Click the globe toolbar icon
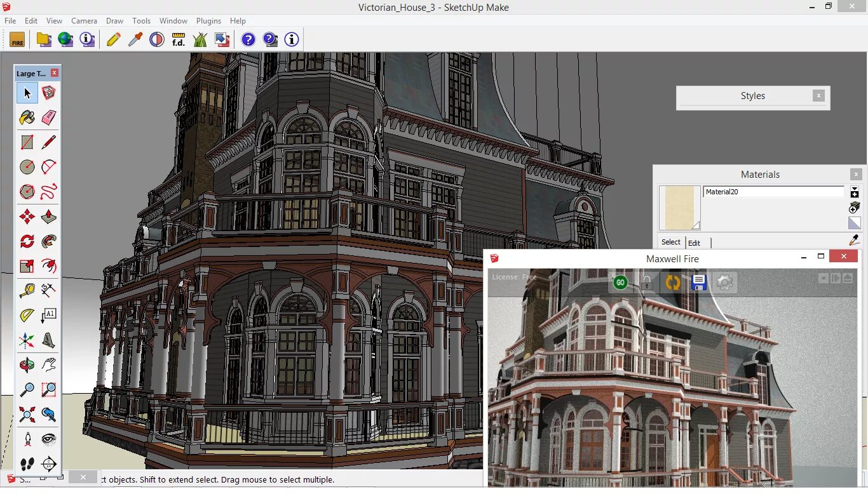Screen dimensions: 868x494 (65, 39)
